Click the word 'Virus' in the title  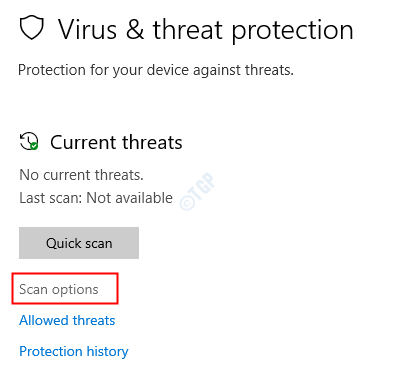tap(88, 30)
